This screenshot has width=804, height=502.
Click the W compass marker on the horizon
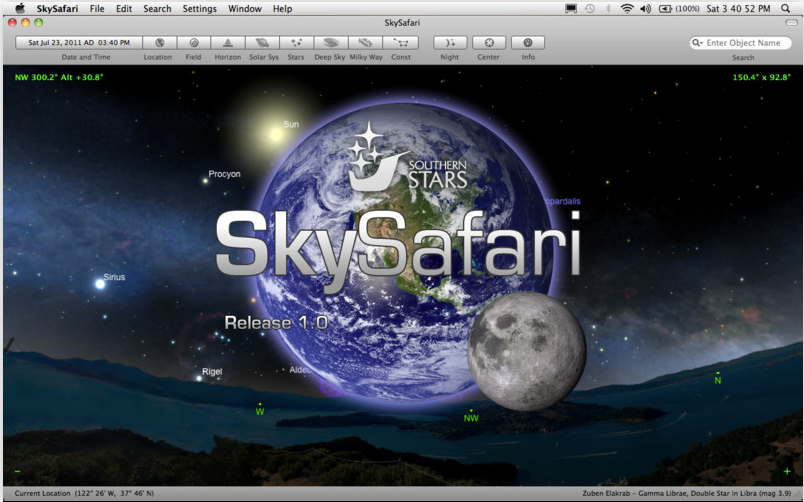pos(260,411)
